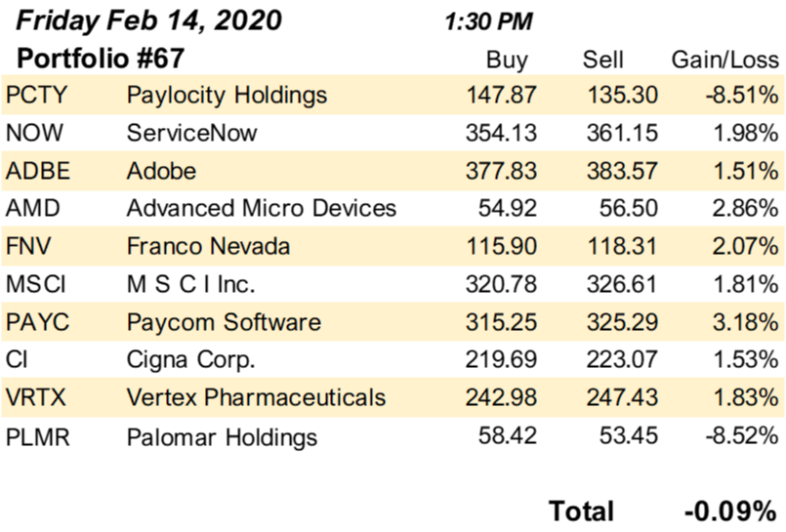Click the -8.51% change value

click(741, 96)
